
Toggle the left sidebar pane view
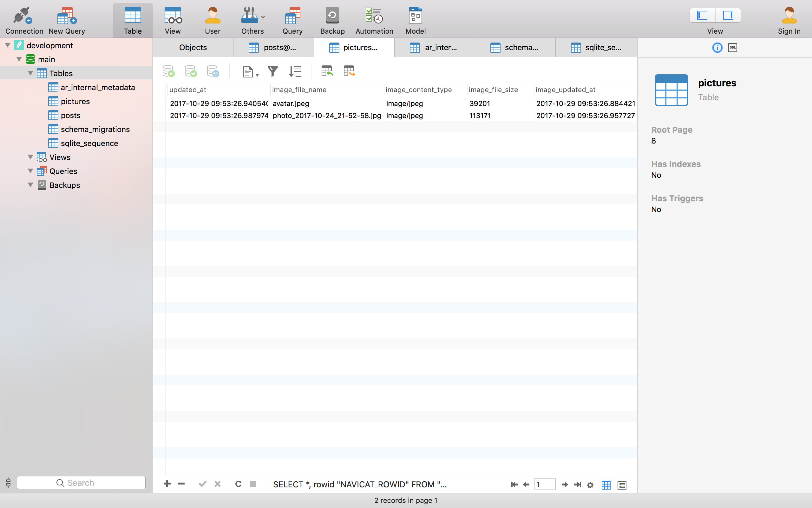pos(702,15)
